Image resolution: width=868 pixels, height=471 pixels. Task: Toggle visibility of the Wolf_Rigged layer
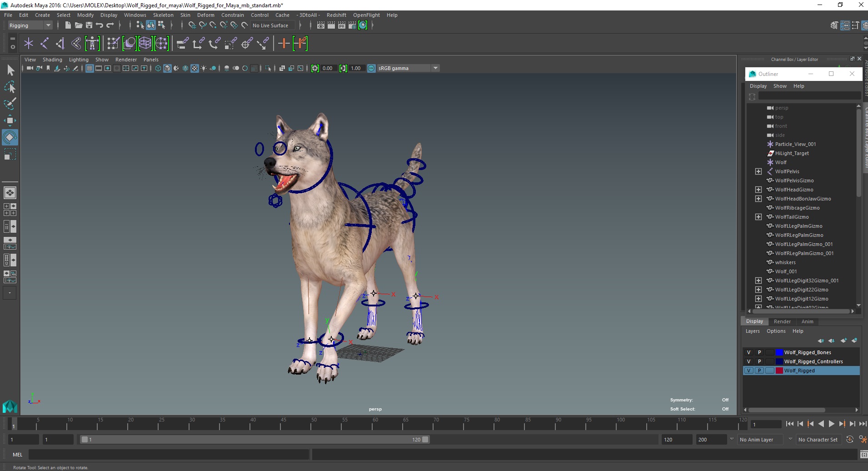pos(749,371)
